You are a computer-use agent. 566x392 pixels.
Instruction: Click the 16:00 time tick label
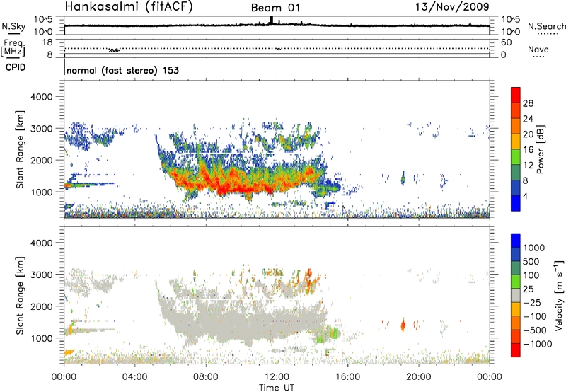(x=347, y=377)
